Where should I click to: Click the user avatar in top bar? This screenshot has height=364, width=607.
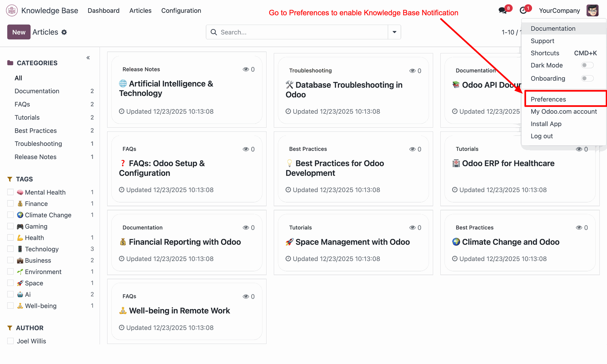pyautogui.click(x=592, y=10)
